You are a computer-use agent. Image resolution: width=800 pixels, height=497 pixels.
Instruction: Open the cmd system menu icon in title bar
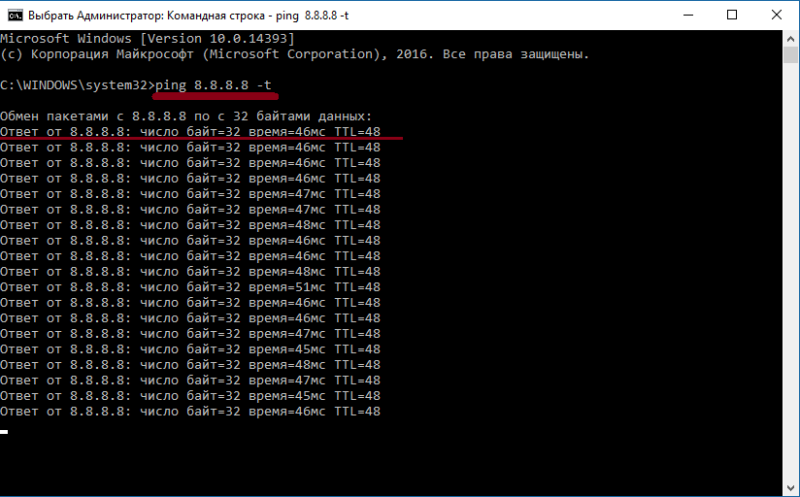[x=15, y=15]
